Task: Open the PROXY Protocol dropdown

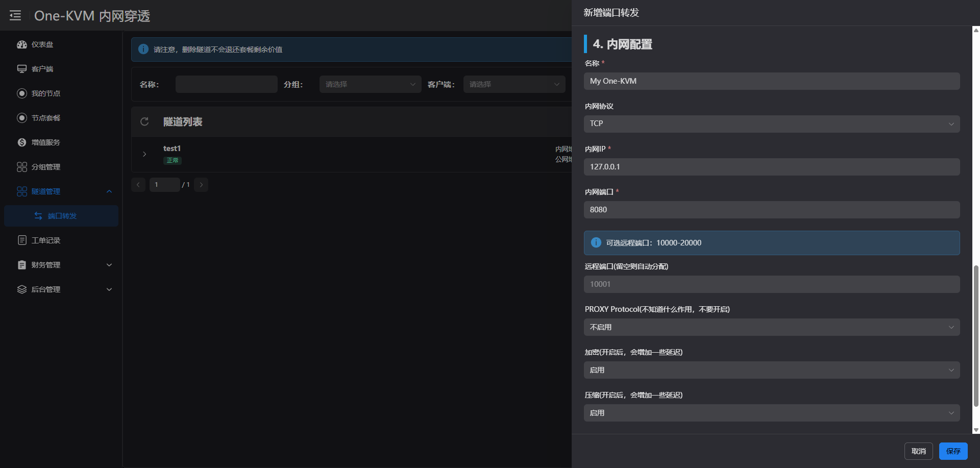Action: point(771,327)
